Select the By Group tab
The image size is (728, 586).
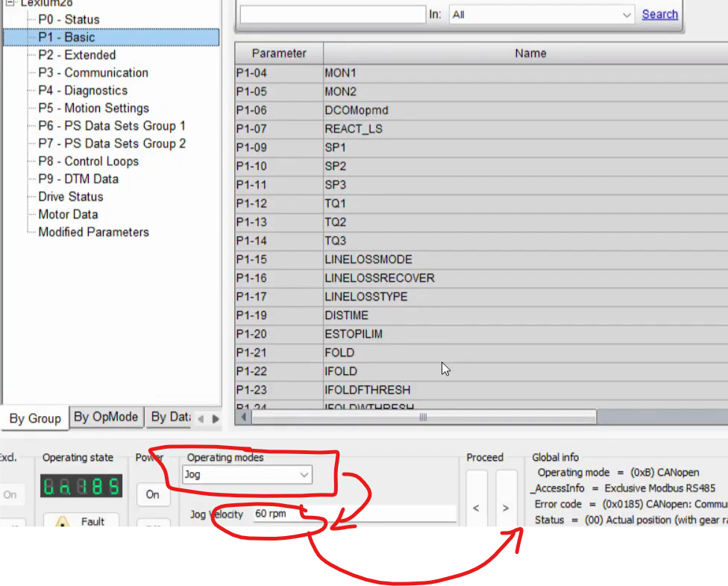point(35,418)
